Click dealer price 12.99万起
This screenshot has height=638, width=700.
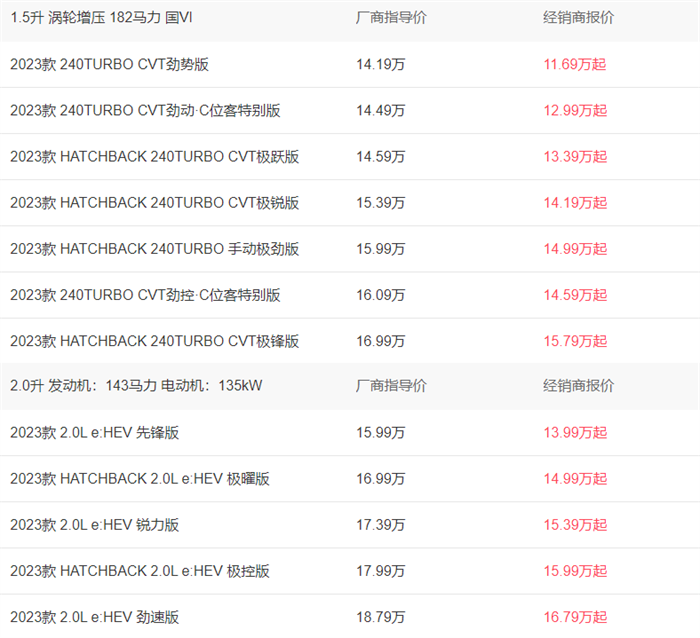pyautogui.click(x=575, y=110)
